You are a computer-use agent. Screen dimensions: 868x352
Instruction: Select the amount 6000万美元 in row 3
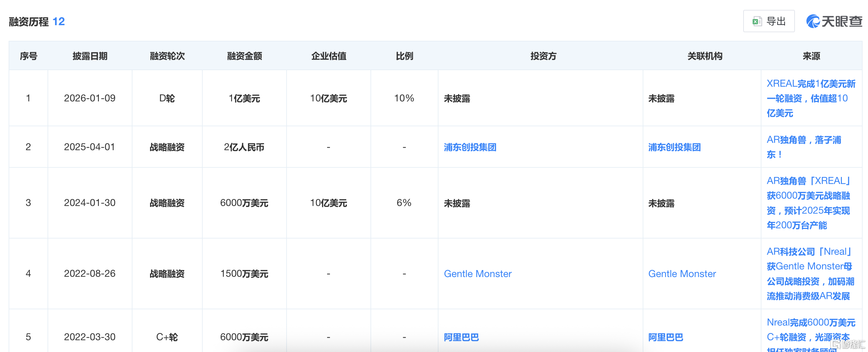244,203
